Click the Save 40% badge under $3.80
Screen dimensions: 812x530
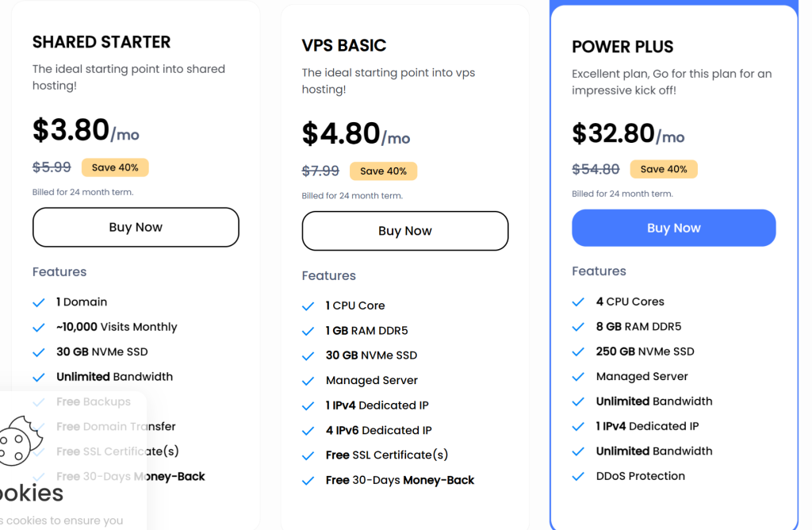tap(115, 167)
